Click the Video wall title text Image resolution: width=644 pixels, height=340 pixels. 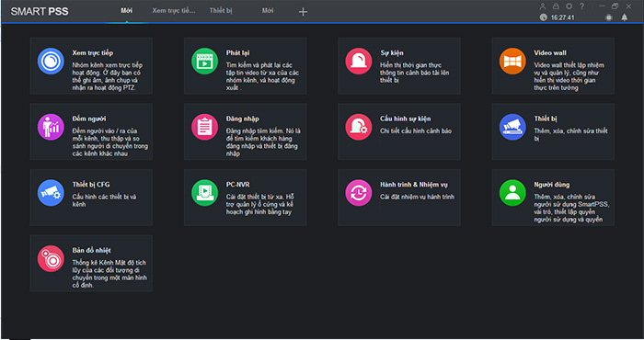550,53
